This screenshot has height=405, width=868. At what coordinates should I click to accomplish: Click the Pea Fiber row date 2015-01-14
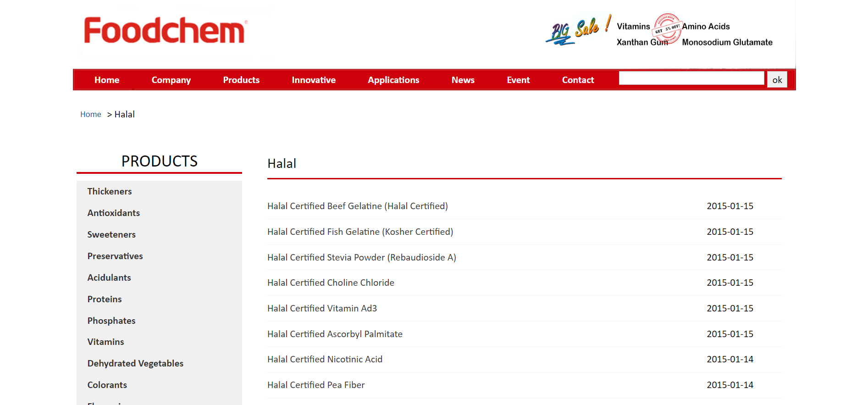pos(730,385)
